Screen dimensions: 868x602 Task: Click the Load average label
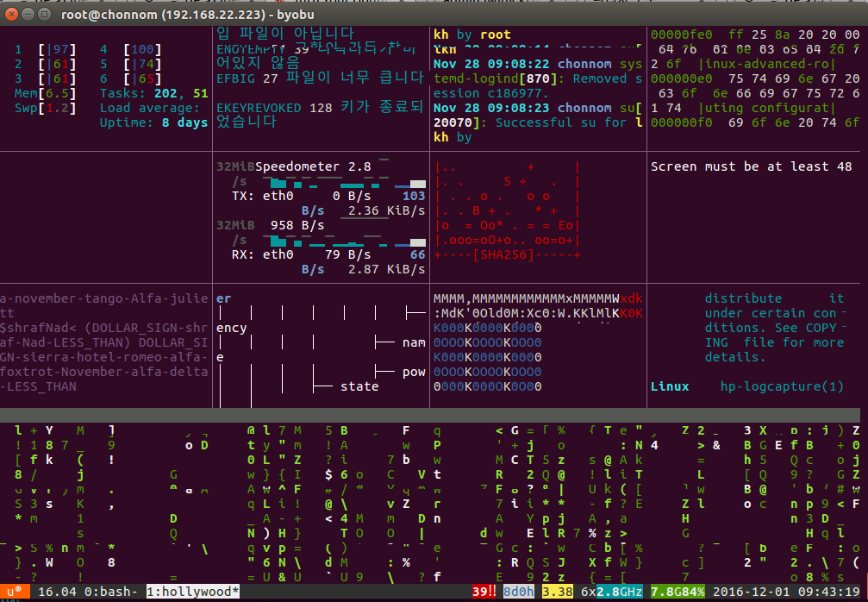pyautogui.click(x=149, y=108)
